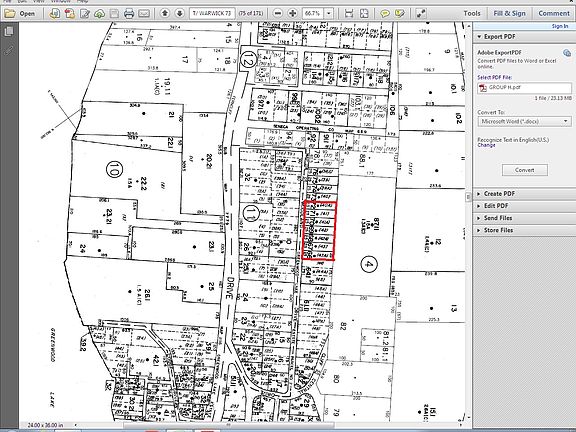Click the Convert button
The image size is (576, 432).
[525, 170]
